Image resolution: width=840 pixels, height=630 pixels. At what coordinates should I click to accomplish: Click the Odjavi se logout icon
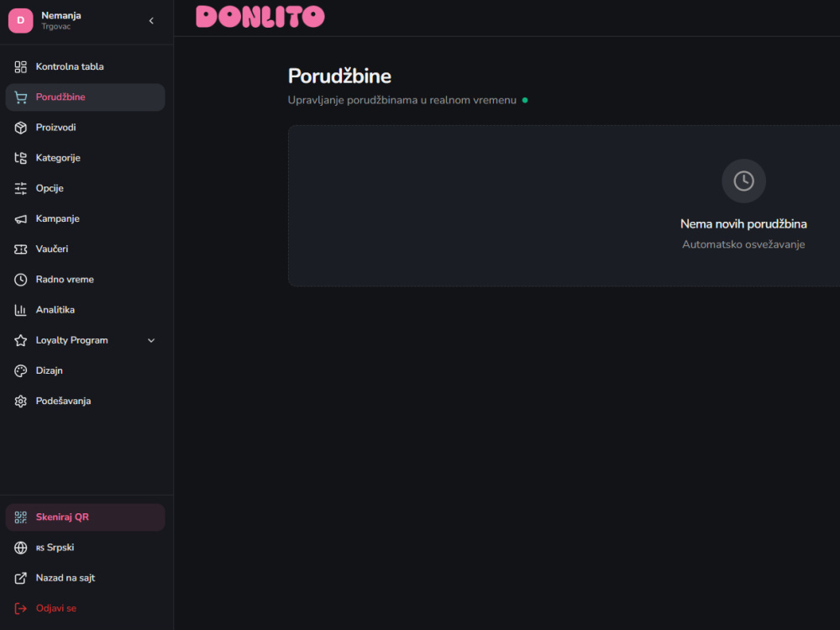point(20,608)
